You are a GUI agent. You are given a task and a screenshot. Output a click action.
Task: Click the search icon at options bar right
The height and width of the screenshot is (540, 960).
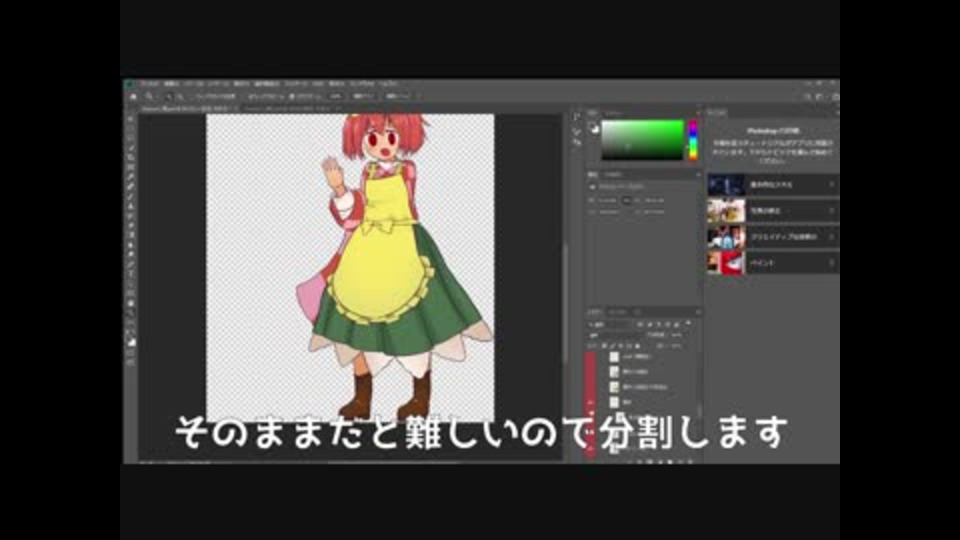[x=808, y=97]
